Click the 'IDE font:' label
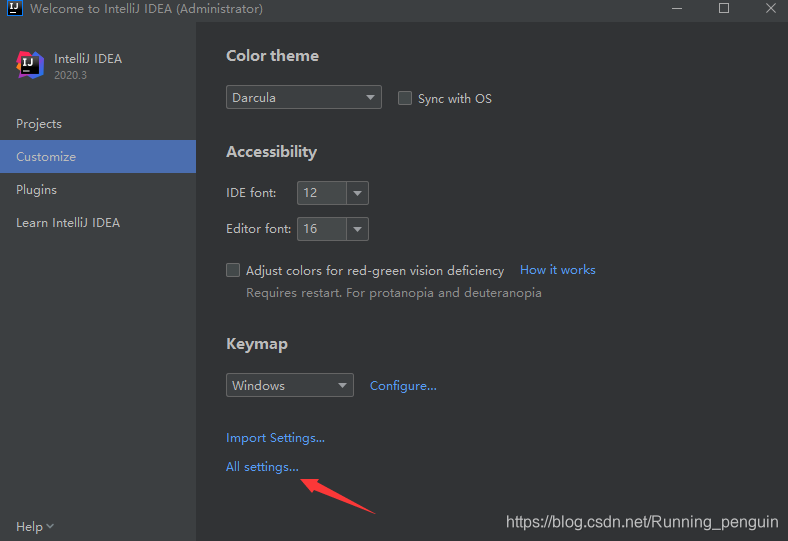This screenshot has width=788, height=541. coord(251,193)
